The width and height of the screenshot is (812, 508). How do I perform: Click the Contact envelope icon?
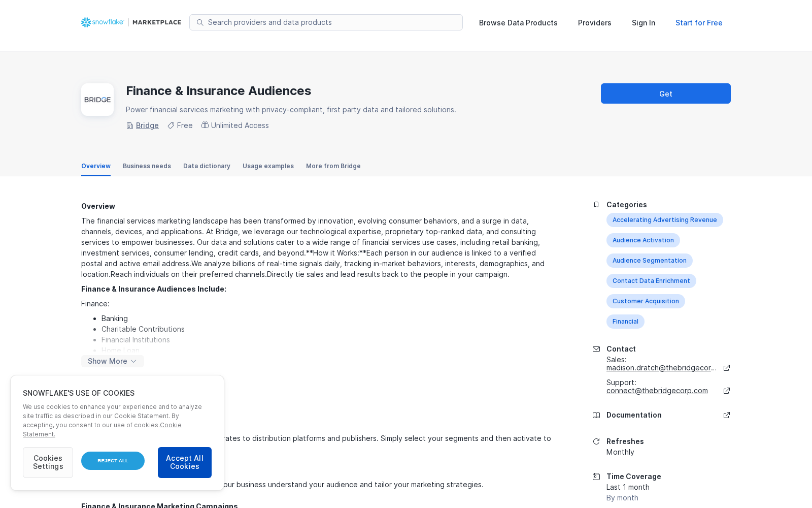click(x=596, y=349)
